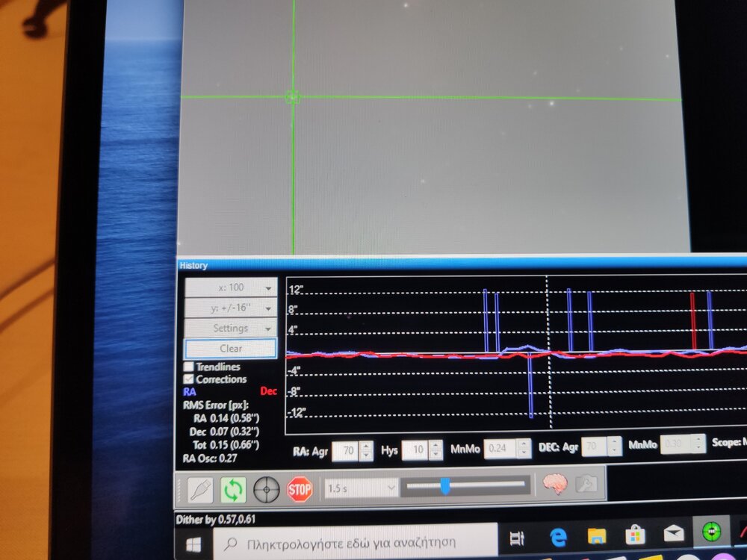Open the brain advanced settings icon
747x560 pixels.
coord(554,485)
